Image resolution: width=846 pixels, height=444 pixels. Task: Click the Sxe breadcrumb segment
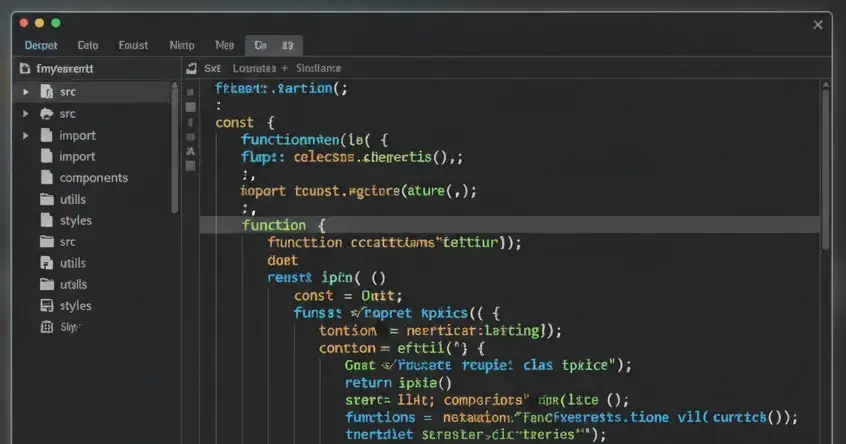click(213, 69)
